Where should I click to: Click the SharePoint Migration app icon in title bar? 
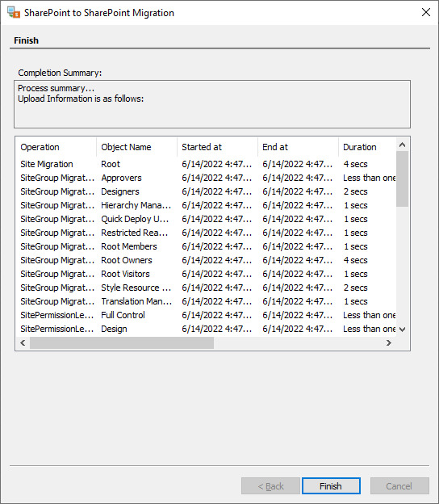(14, 13)
